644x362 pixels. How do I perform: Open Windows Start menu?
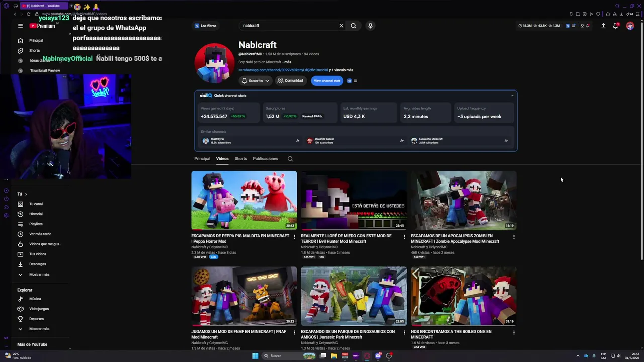[x=255, y=356]
